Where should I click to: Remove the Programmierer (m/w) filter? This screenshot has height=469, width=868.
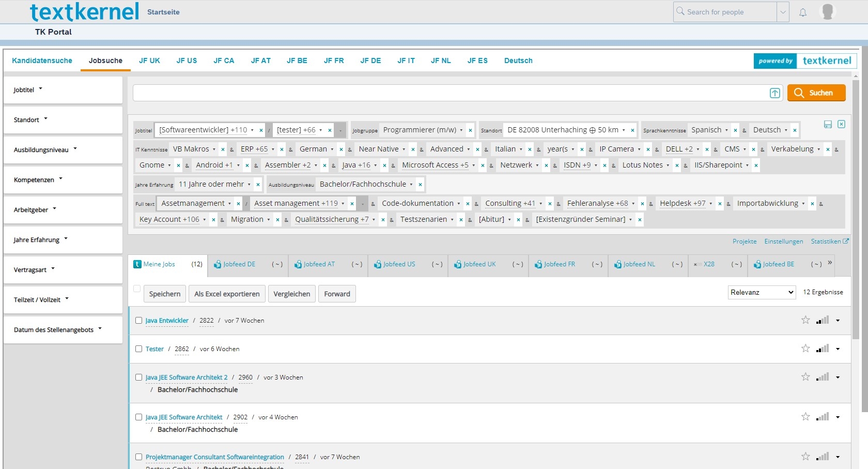point(470,130)
